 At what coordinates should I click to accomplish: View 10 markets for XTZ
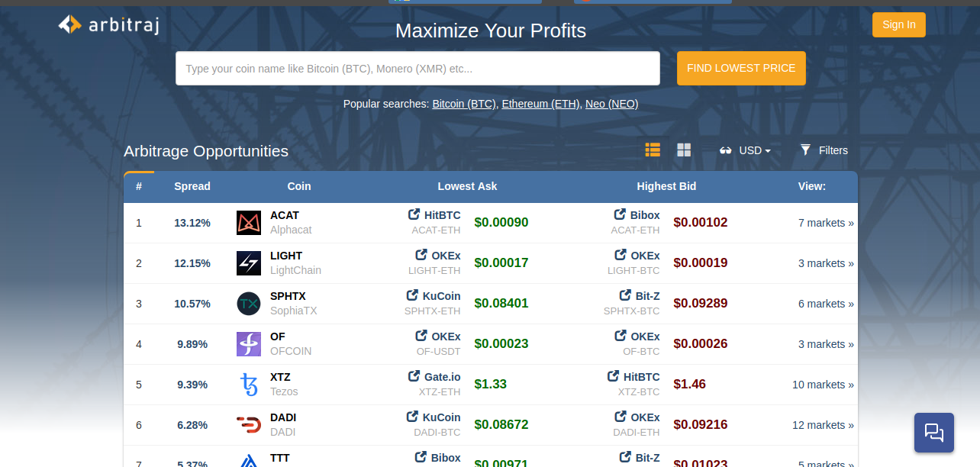pyautogui.click(x=823, y=385)
